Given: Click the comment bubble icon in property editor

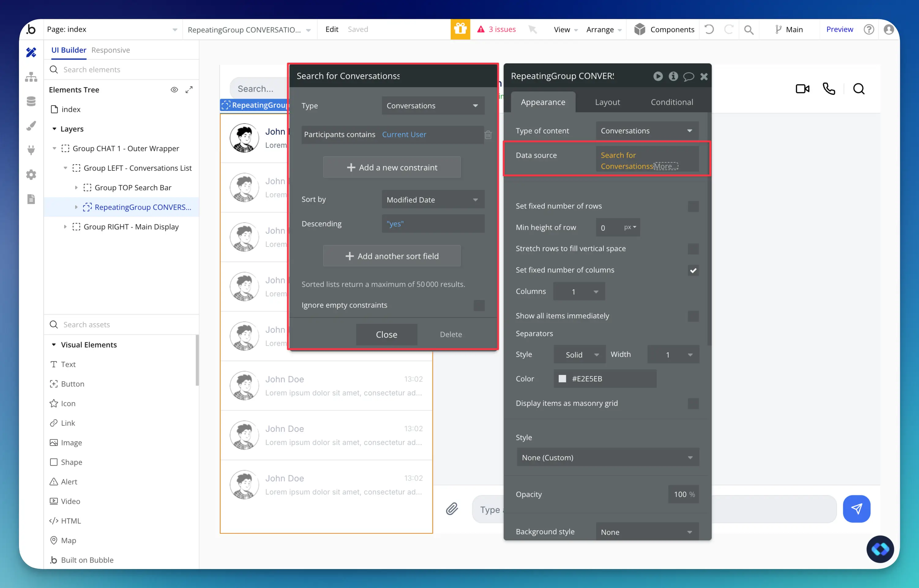Looking at the screenshot, I should coord(688,77).
